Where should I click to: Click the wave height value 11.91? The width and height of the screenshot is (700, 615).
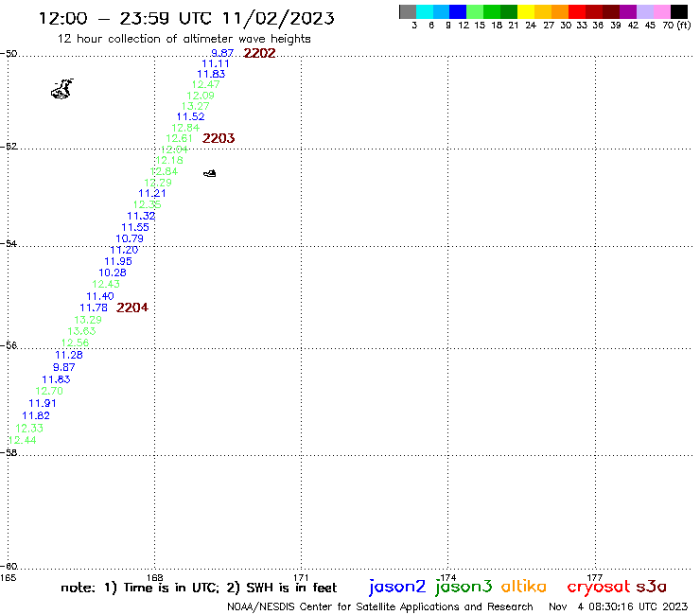pyautogui.click(x=43, y=403)
